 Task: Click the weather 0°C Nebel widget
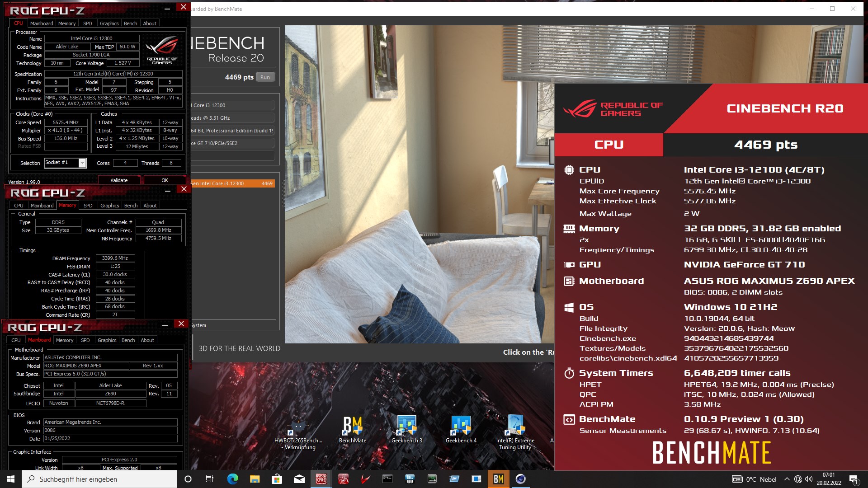(x=761, y=479)
